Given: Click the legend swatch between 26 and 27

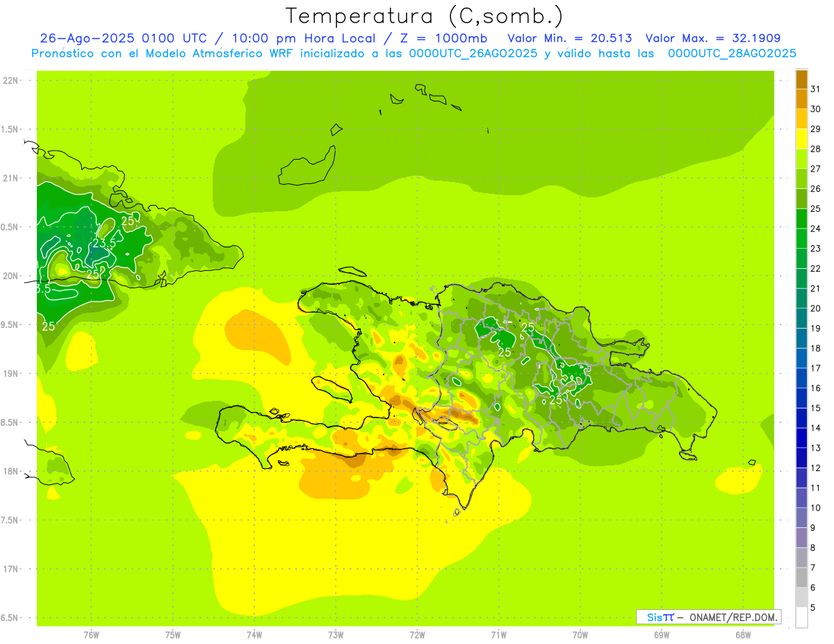Looking at the screenshot, I should click(x=801, y=179).
